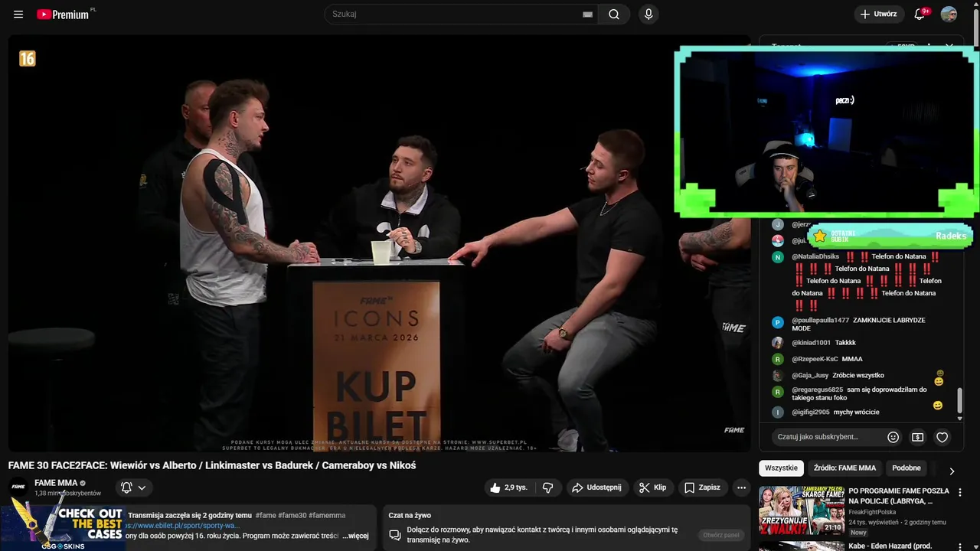Select the Wszystkie filter chip
Screen dimensions: 980x551
pos(781,468)
